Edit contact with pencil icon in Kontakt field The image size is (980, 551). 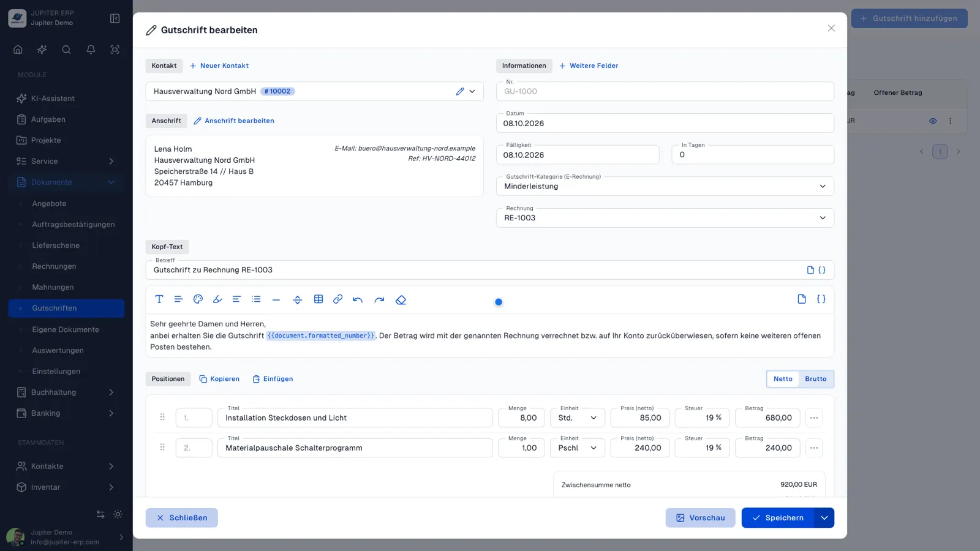tap(460, 91)
